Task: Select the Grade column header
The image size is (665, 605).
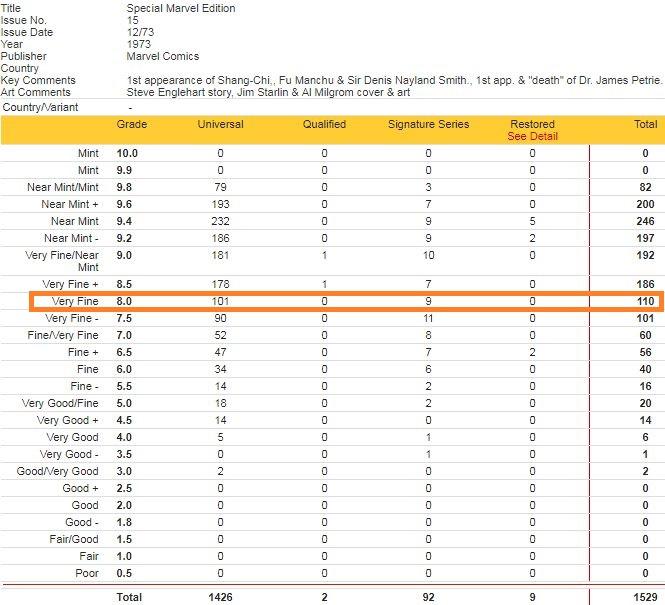Action: pyautogui.click(x=132, y=124)
